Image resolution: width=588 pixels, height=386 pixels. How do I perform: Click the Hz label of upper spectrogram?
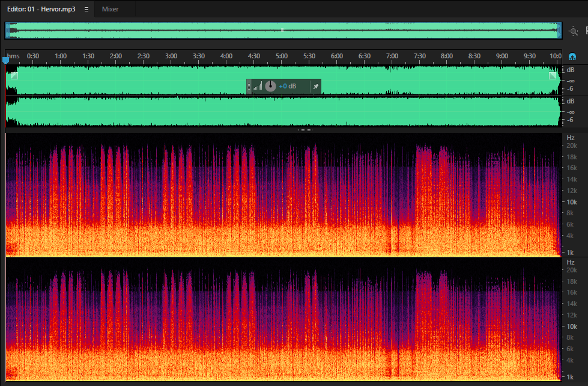[x=571, y=138]
